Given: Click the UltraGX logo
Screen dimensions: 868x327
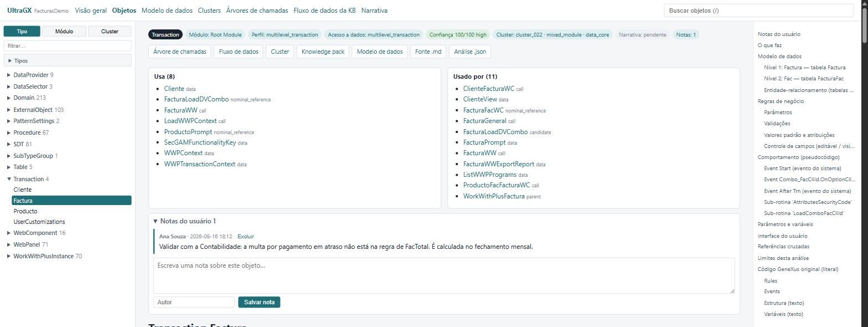Looking at the screenshot, I should click(19, 11).
